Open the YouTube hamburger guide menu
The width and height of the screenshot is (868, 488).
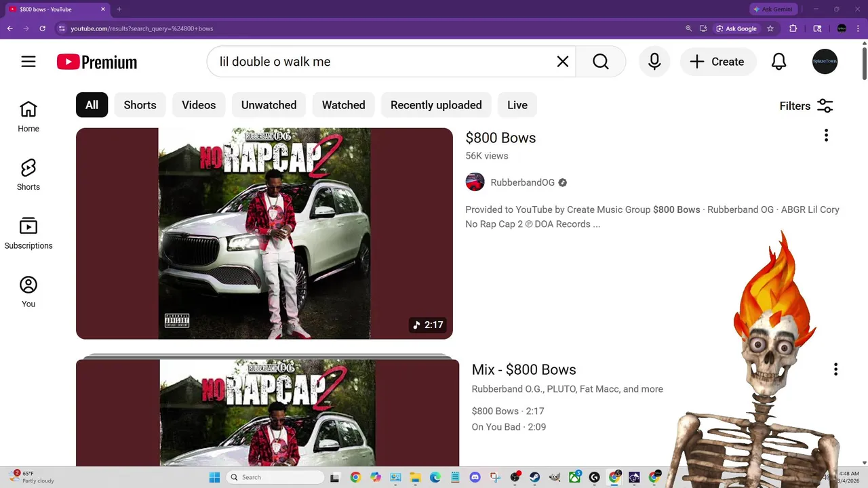click(x=28, y=62)
